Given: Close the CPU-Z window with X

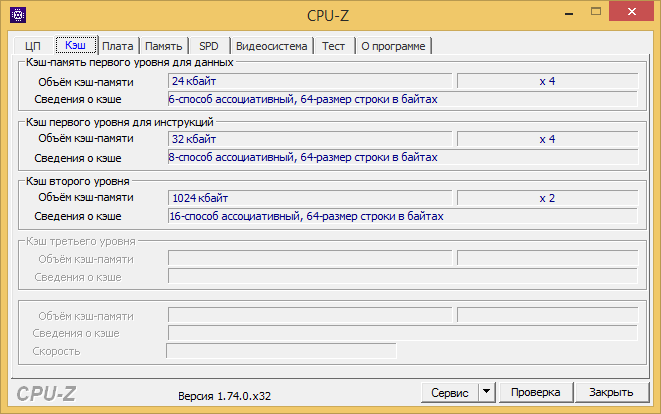Looking at the screenshot, I should click(631, 12).
